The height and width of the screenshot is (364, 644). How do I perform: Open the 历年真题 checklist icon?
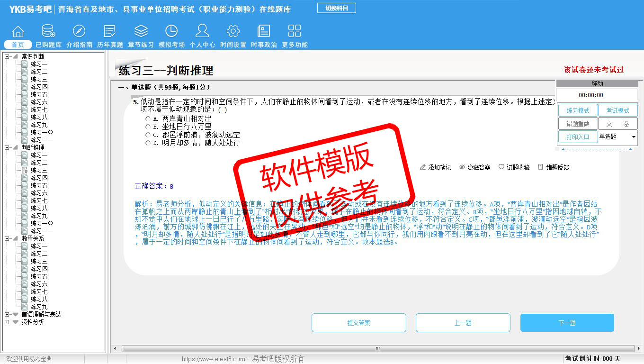110,32
